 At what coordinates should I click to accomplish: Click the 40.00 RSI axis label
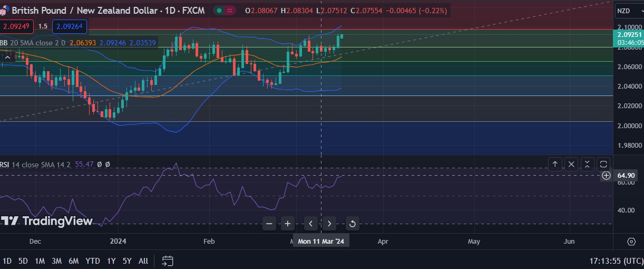coord(625,210)
